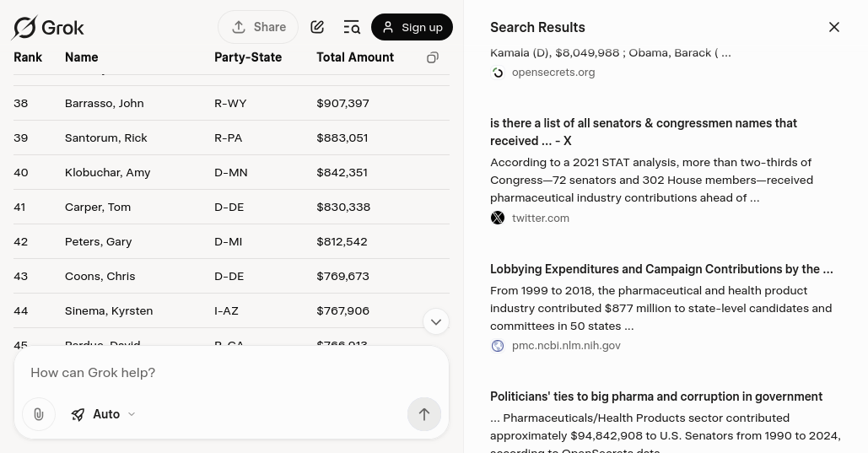Select the $767,906 amount
The height and width of the screenshot is (453, 868).
(x=342, y=311)
